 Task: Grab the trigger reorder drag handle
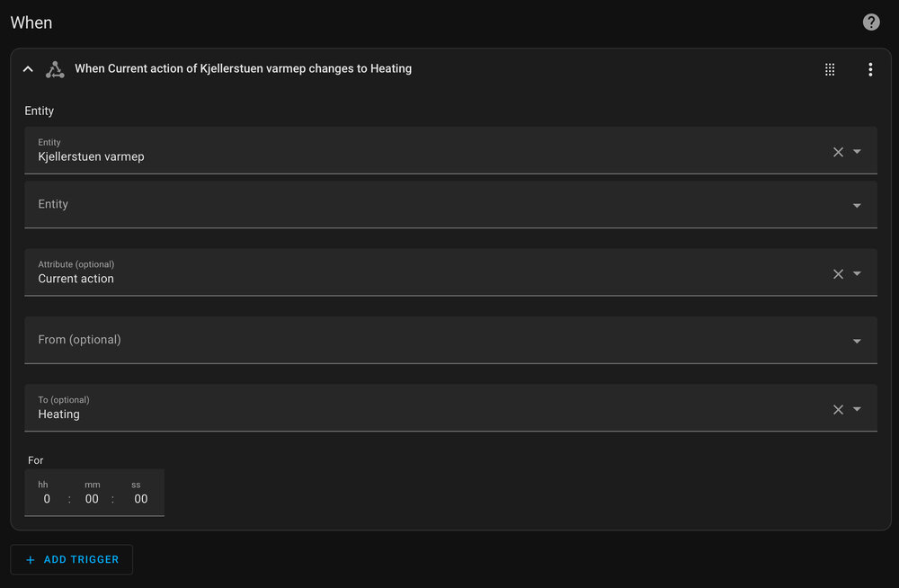830,69
